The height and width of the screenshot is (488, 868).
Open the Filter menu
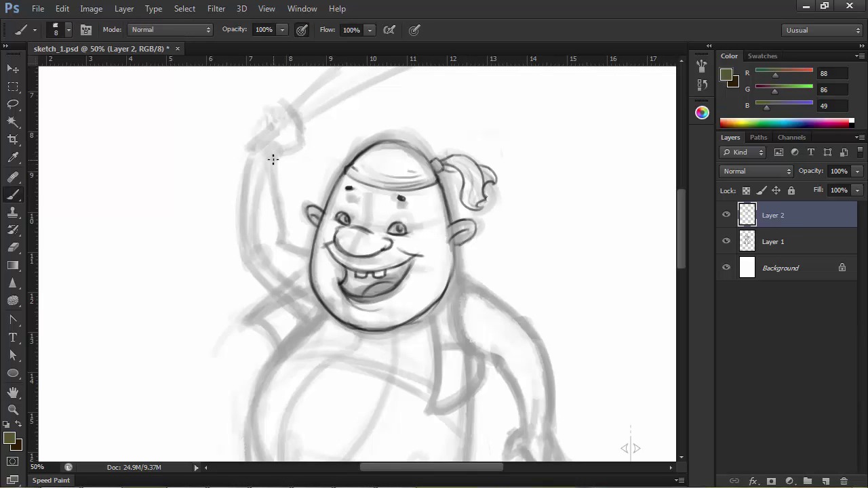click(x=216, y=9)
